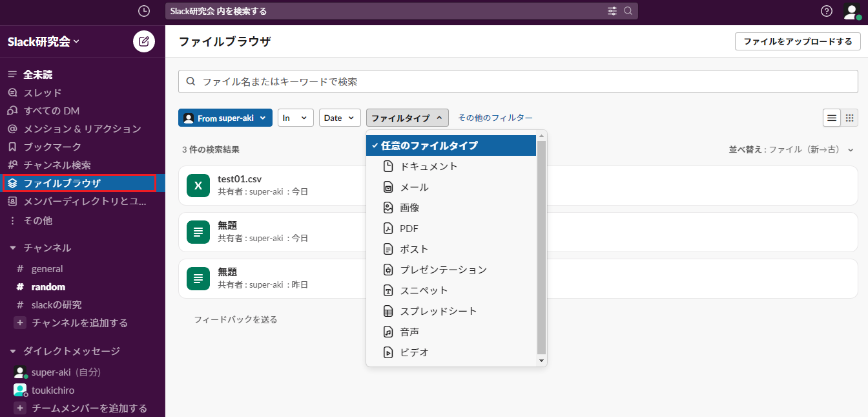868x417 pixels.
Task: Click the file type list scrollbar
Action: (541, 246)
